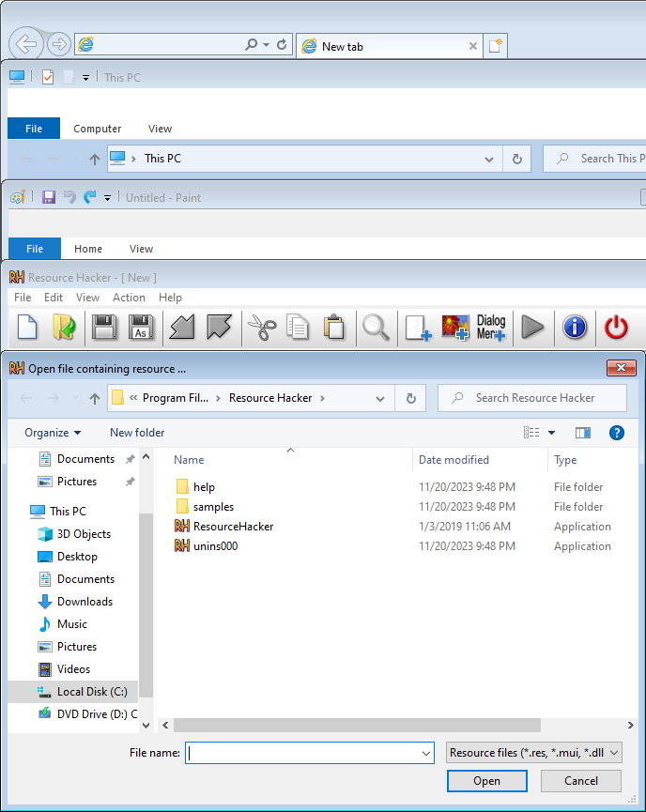This screenshot has width=646, height=812.
Task: Click the Save As toolbar icon
Action: [141, 328]
